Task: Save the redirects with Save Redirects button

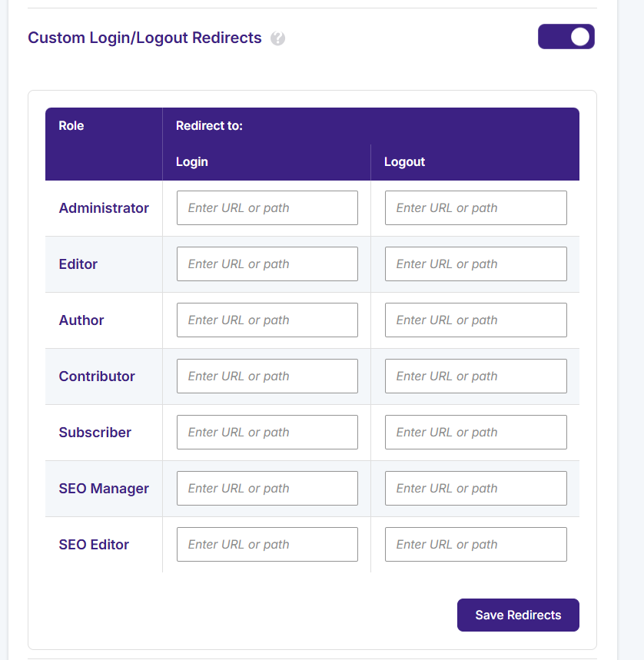Action: pos(518,615)
